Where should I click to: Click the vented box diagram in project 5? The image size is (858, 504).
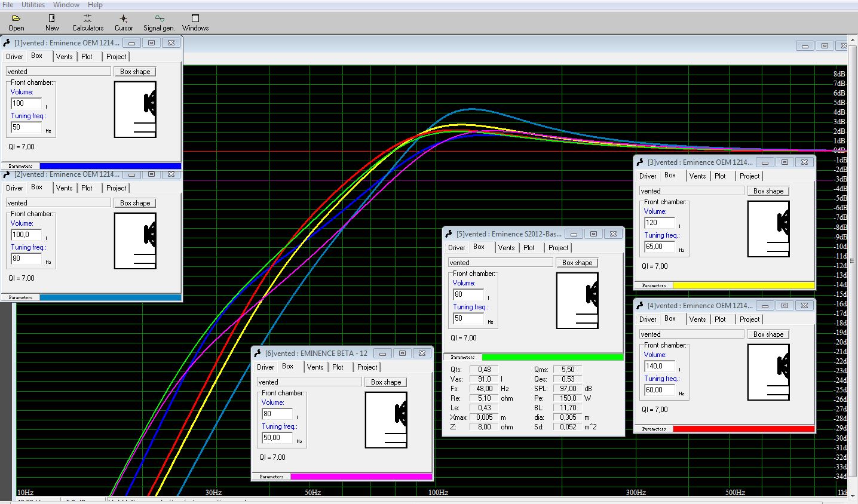pyautogui.click(x=577, y=300)
